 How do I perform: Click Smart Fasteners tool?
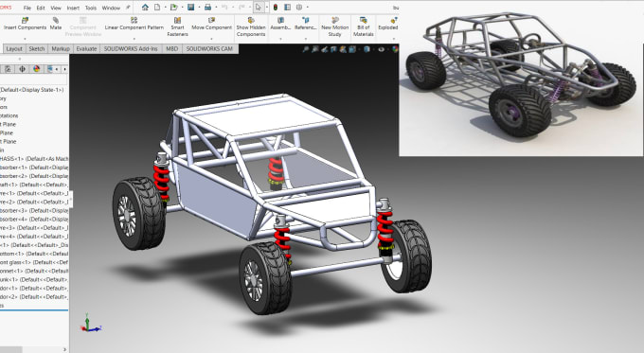tap(177, 26)
